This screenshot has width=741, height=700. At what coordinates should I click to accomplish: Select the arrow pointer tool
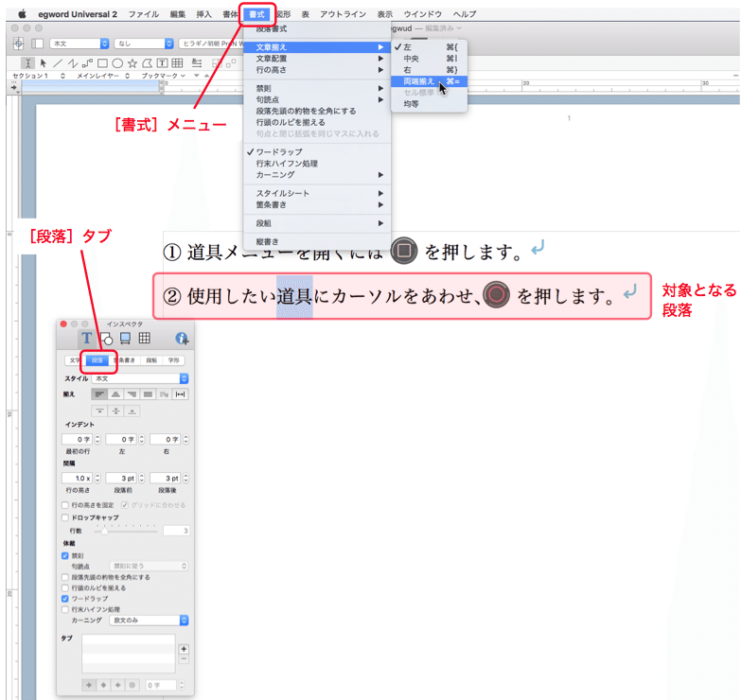click(x=43, y=62)
